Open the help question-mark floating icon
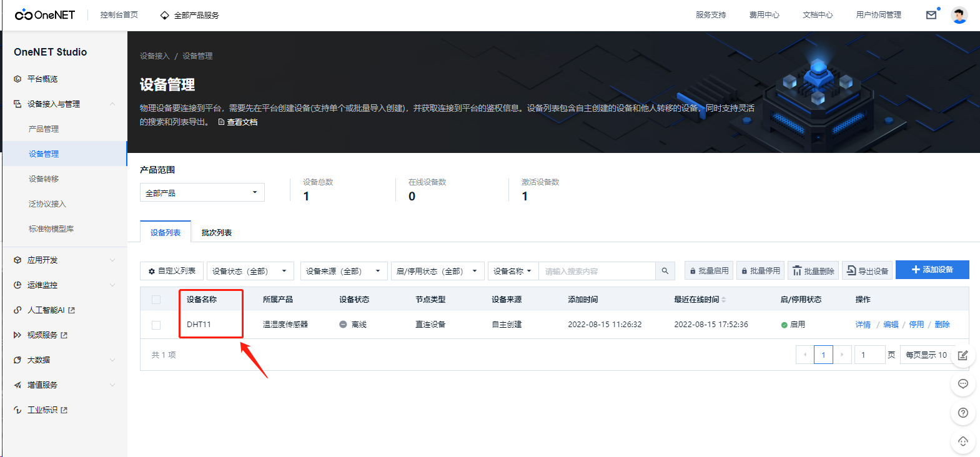Viewport: 980px width, 457px height. click(963, 413)
